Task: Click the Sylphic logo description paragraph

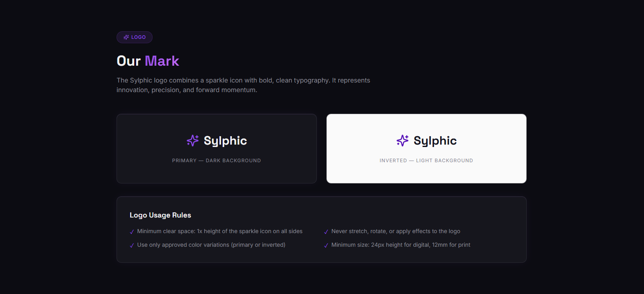Action: (244, 85)
